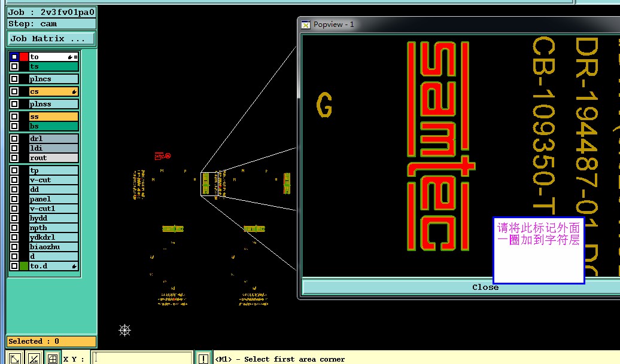Select layer name 'hydd'
Screen dimensions: 620x364
(x=53, y=218)
